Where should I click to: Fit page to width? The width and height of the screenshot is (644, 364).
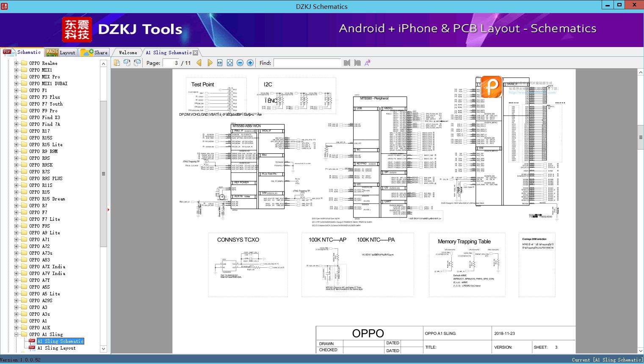click(220, 63)
